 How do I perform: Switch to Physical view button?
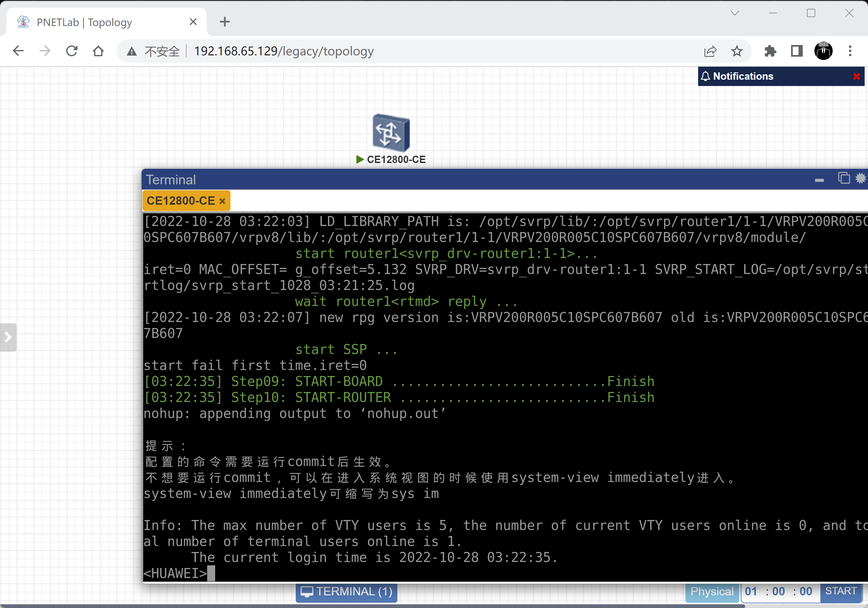[712, 591]
